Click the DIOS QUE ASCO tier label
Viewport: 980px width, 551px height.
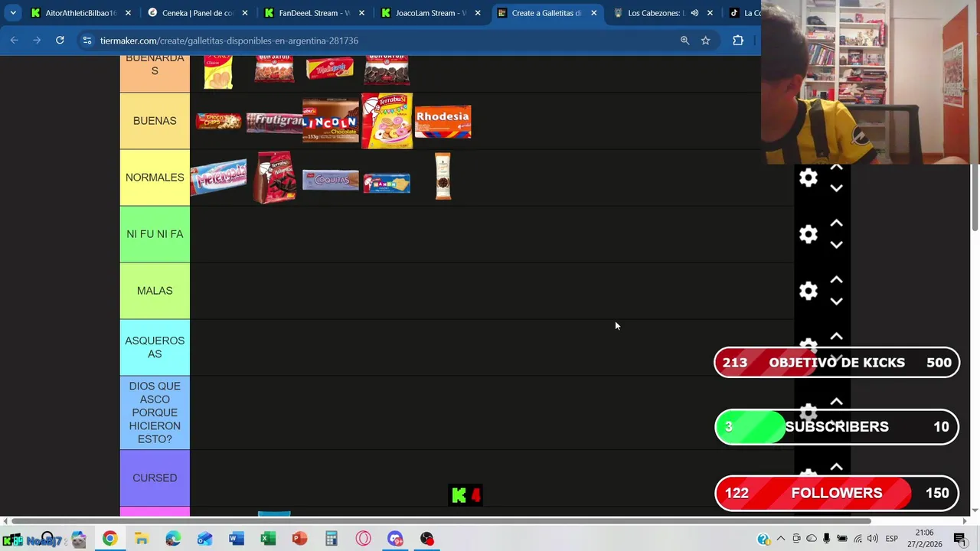tap(155, 412)
